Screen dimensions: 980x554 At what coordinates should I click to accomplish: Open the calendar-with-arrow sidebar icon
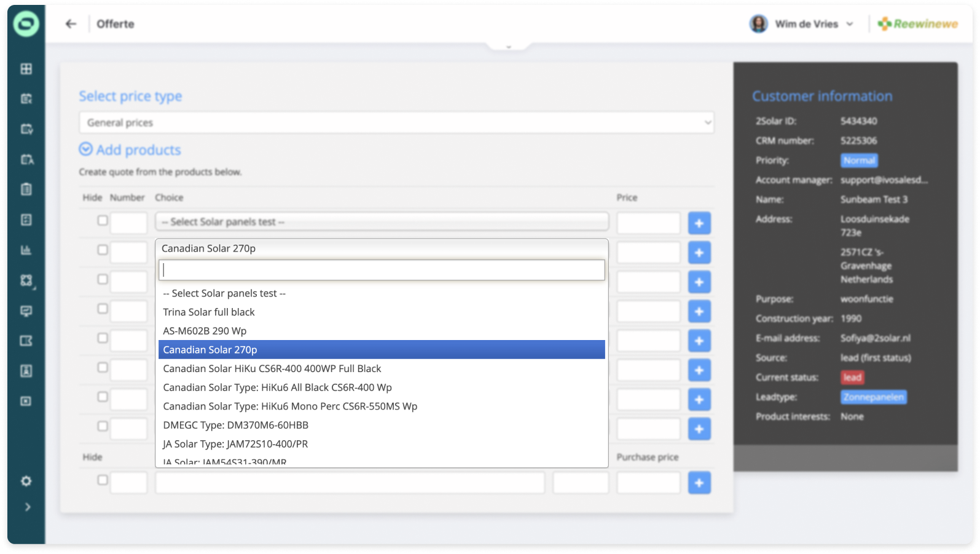(x=26, y=99)
